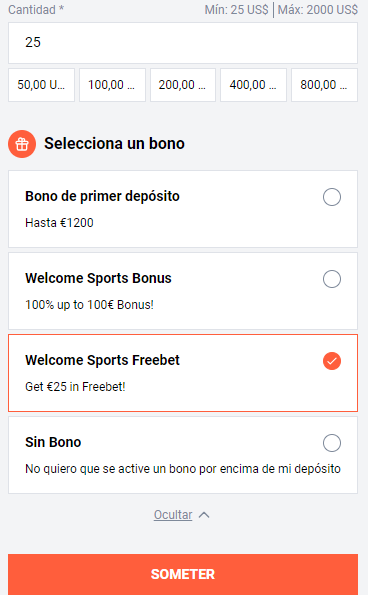Click the Welcome Sports Bonus card title
368x595 pixels.
(x=98, y=278)
